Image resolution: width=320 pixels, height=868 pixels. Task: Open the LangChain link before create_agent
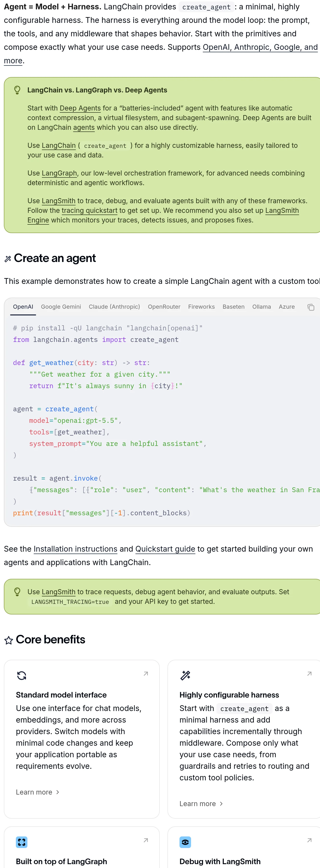(x=59, y=146)
